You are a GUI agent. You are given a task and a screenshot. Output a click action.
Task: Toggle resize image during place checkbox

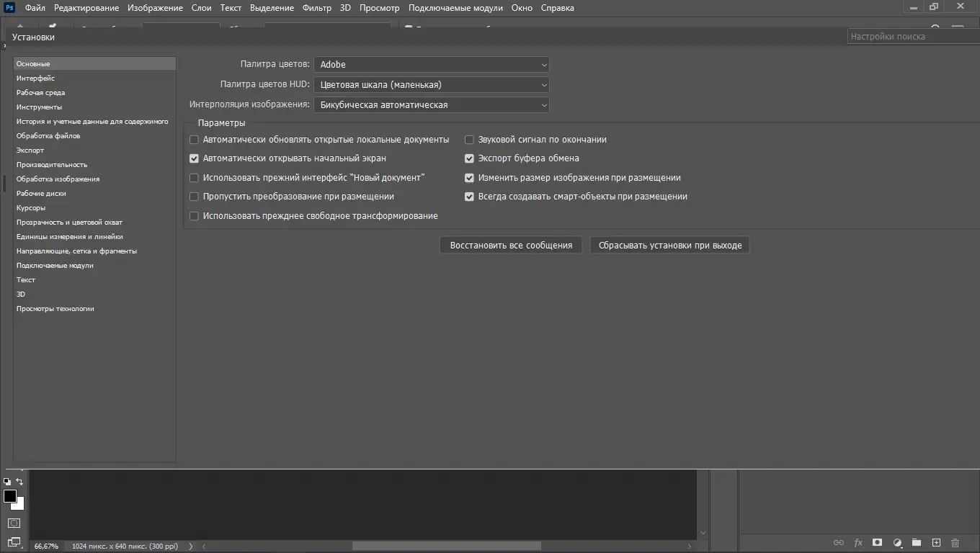469,178
